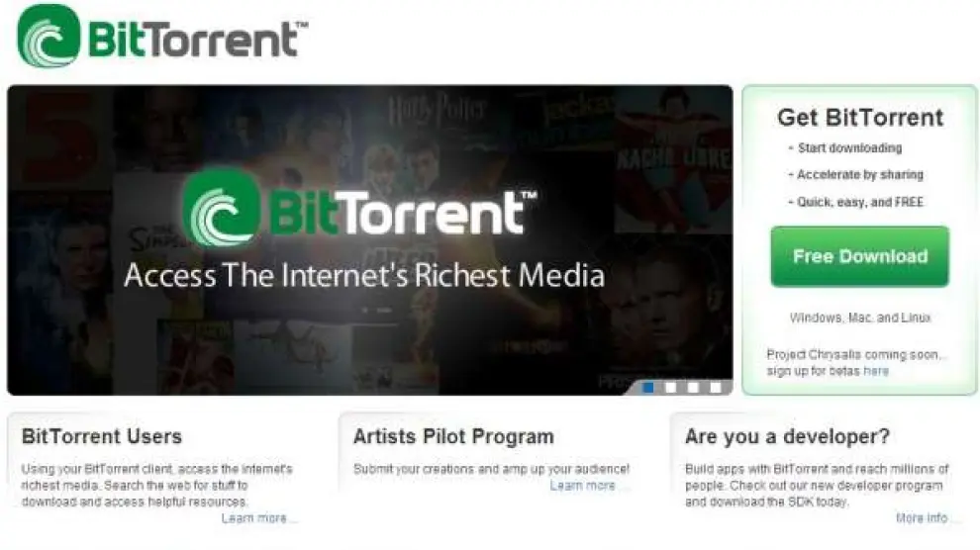Open Learn more under Artists Pilot Program

click(x=582, y=485)
